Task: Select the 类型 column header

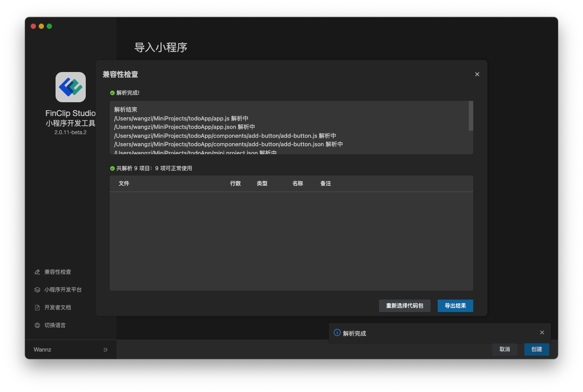Action: pyautogui.click(x=262, y=183)
